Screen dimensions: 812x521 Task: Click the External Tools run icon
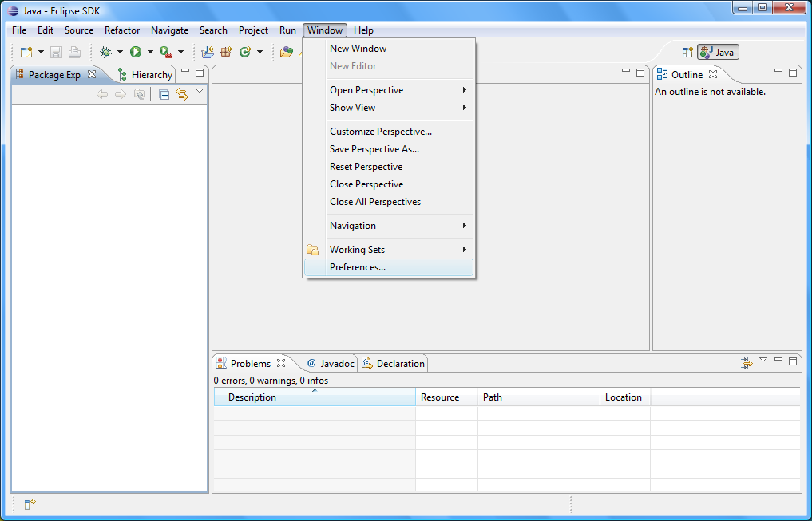pyautogui.click(x=166, y=52)
